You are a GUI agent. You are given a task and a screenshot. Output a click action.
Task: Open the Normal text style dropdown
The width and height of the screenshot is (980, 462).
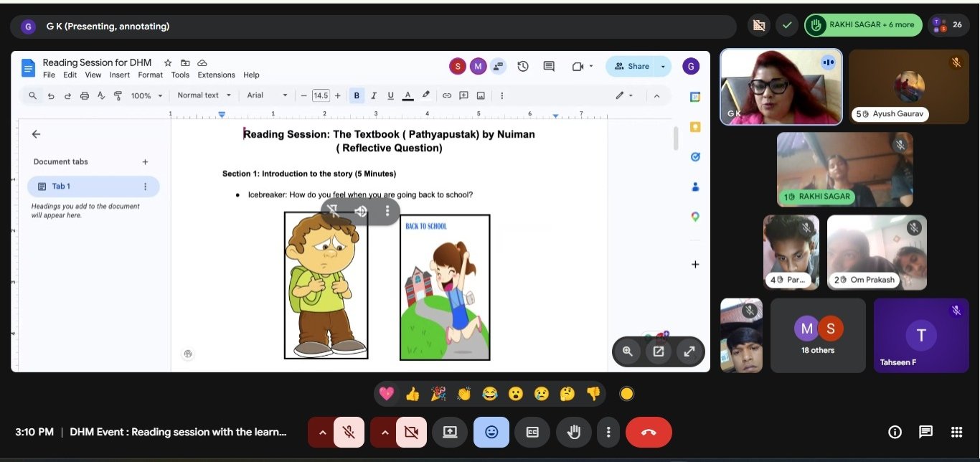[204, 95]
